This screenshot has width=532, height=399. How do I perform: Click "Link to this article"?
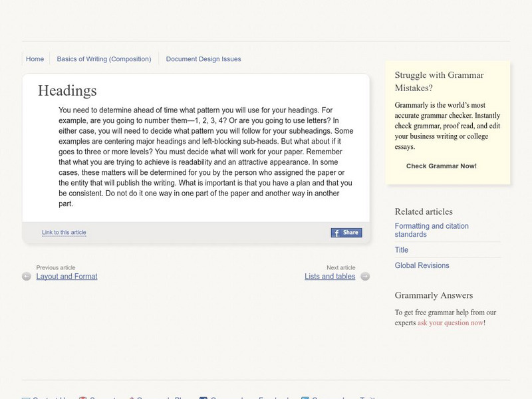(64, 233)
